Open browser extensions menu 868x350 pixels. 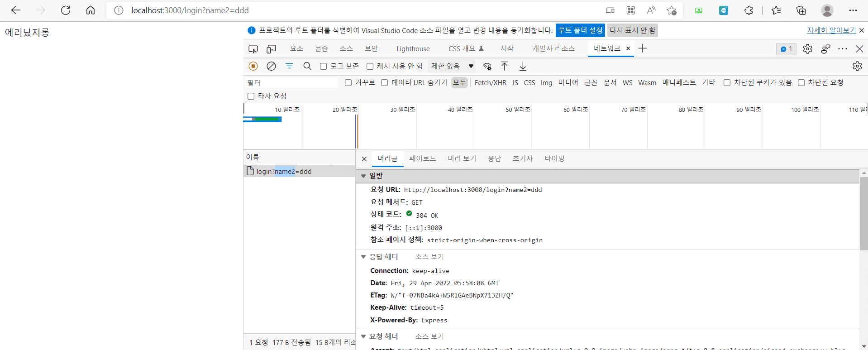point(749,10)
